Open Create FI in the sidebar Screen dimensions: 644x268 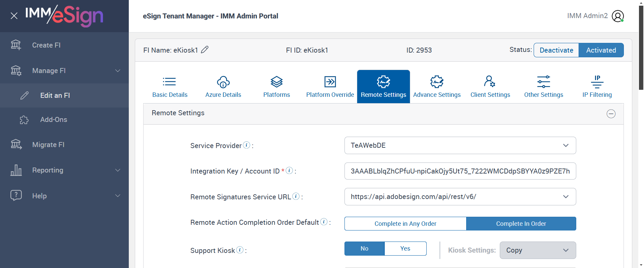[x=46, y=45]
